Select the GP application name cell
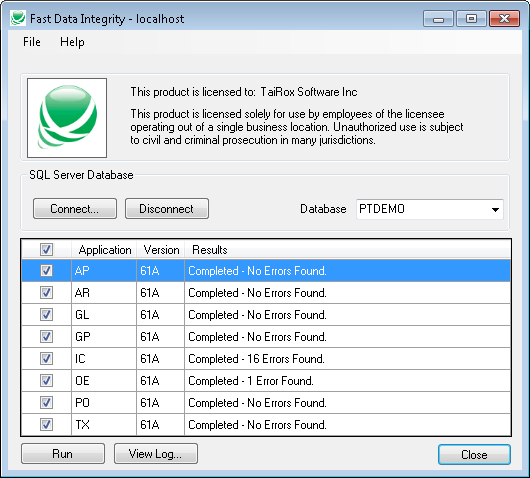The width and height of the screenshot is (530, 478). (104, 336)
